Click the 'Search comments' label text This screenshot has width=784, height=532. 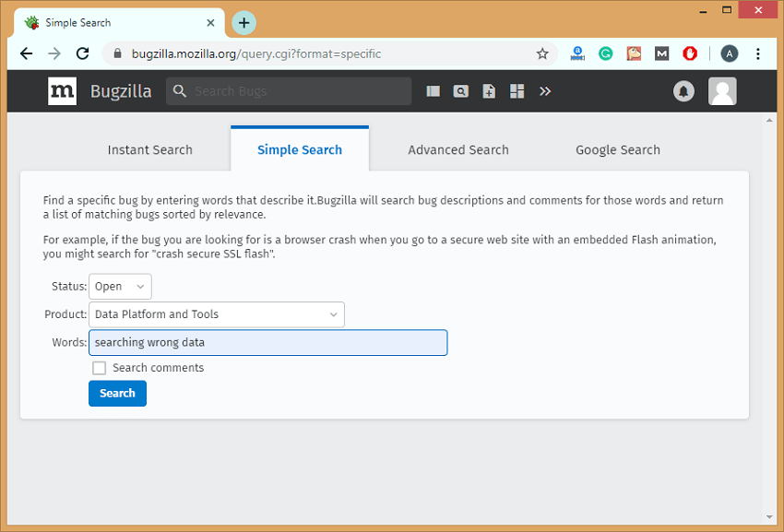[x=158, y=368]
